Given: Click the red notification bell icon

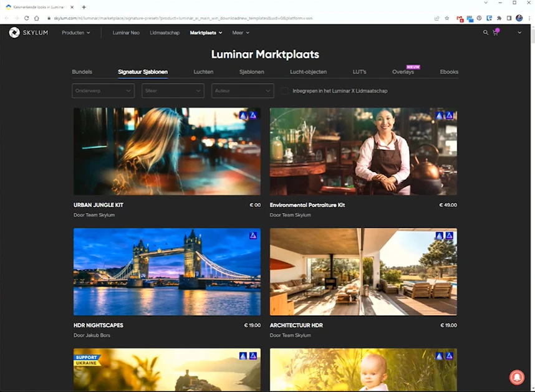Looking at the screenshot, I should [x=517, y=377].
